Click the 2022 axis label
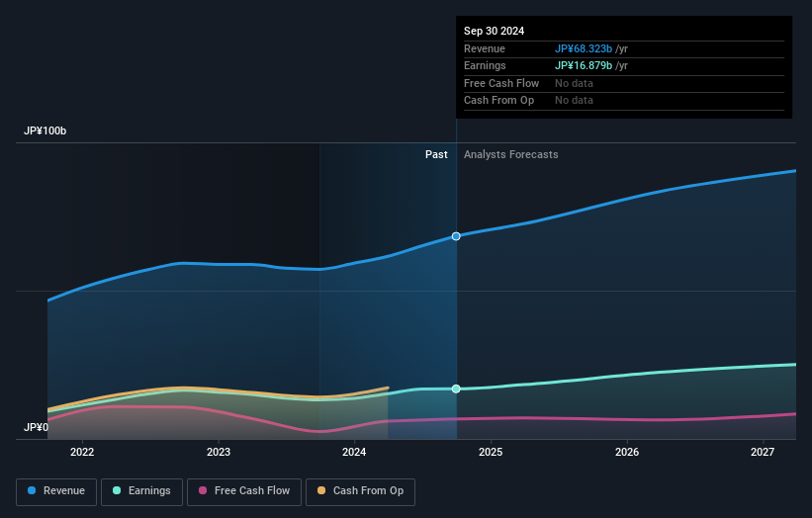This screenshot has height=518, width=812. (x=82, y=453)
